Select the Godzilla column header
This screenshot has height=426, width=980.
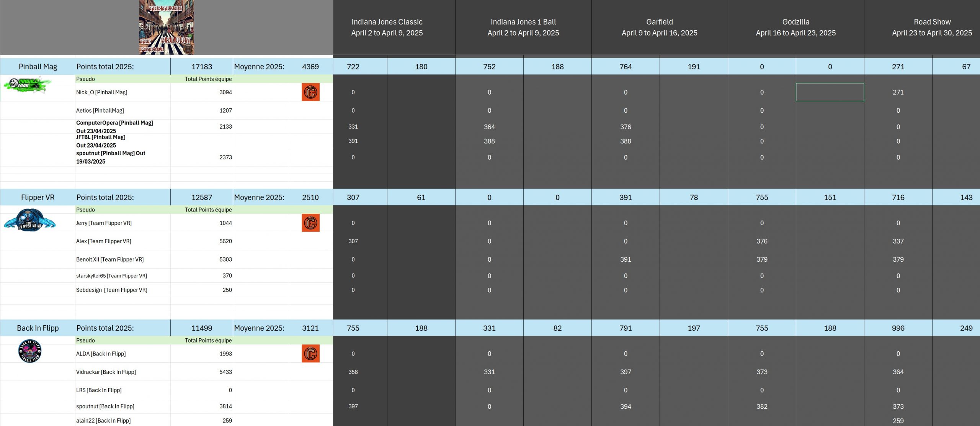tap(795, 27)
